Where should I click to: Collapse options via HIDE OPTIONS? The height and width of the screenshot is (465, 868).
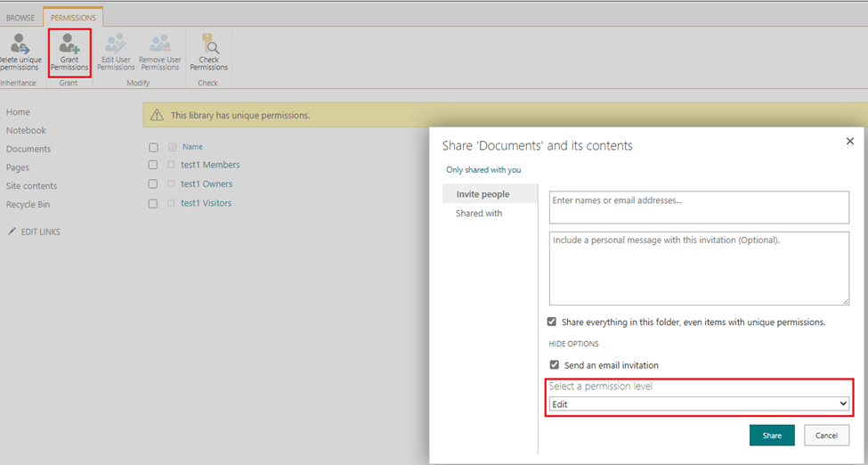coord(573,344)
